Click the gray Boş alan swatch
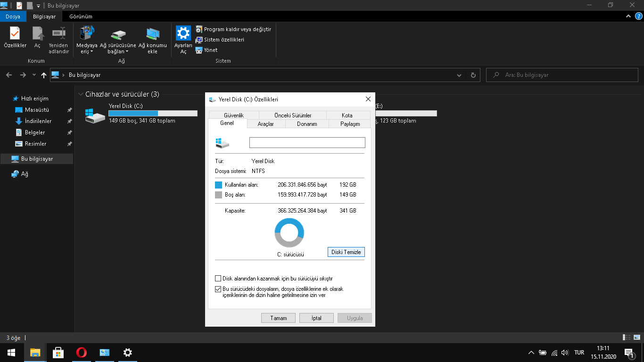Viewport: 644px width, 362px height. [x=218, y=195]
